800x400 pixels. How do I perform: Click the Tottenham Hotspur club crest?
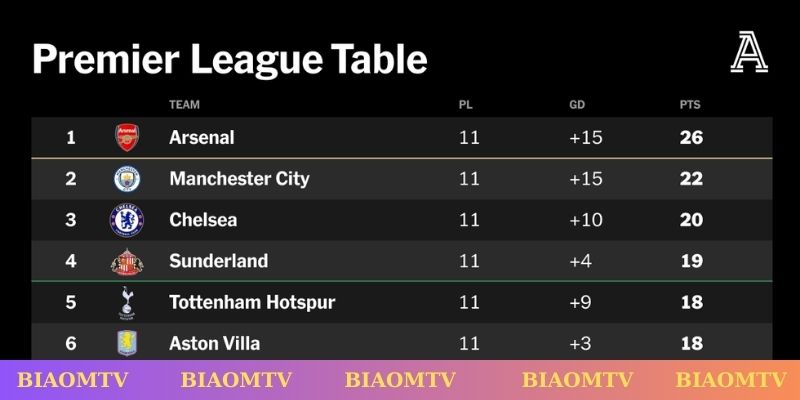tap(127, 303)
